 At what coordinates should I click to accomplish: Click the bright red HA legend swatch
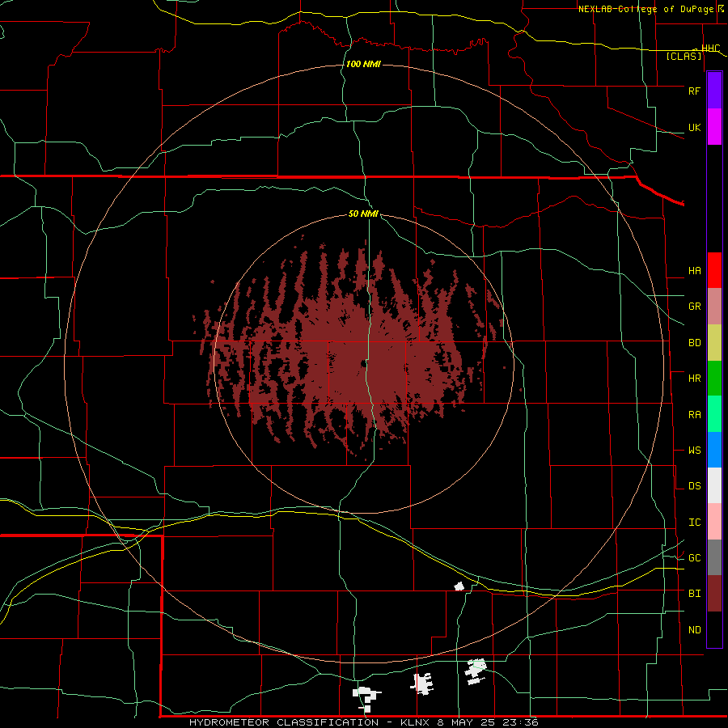pos(714,270)
